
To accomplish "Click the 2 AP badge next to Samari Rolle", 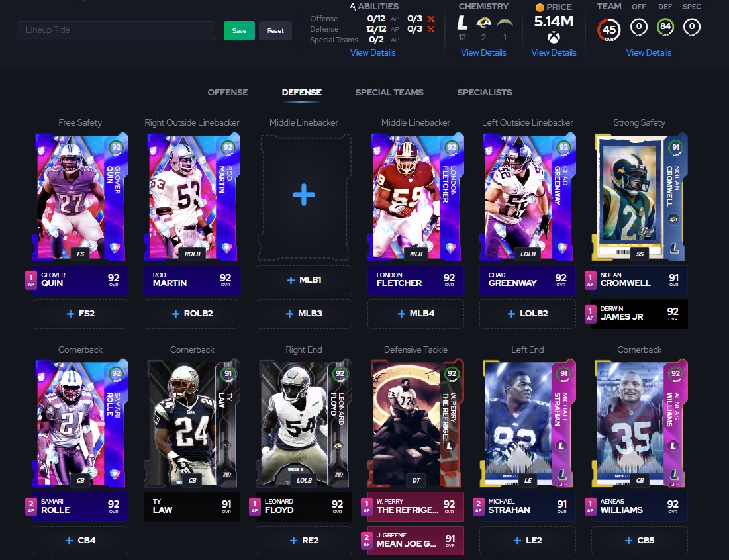I will (x=30, y=506).
